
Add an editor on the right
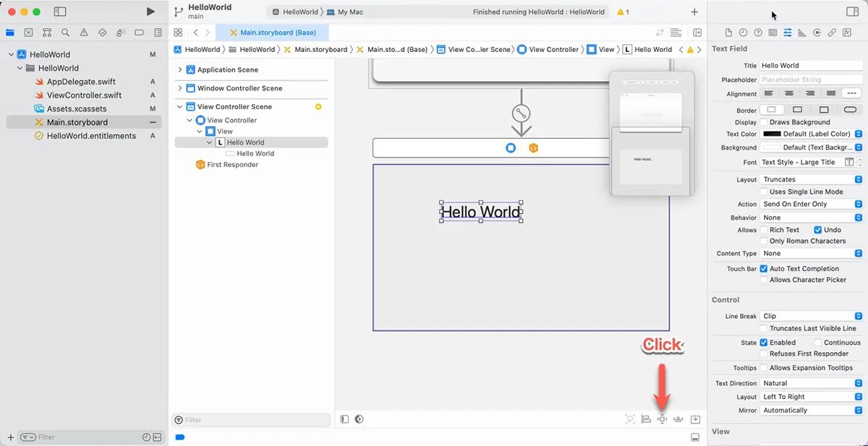coord(697,33)
